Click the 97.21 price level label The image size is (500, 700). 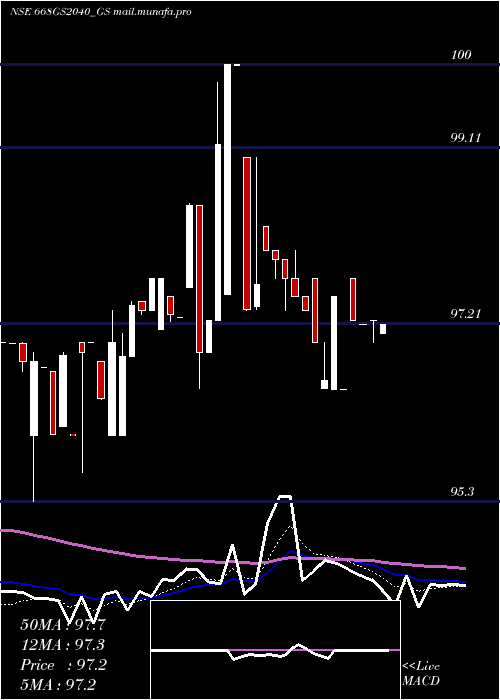(x=466, y=314)
